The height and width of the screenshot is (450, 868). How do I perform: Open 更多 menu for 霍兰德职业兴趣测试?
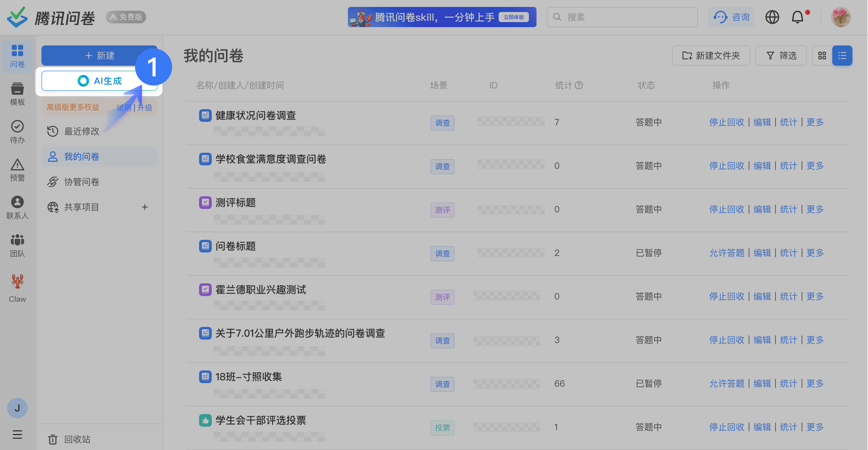pos(815,296)
